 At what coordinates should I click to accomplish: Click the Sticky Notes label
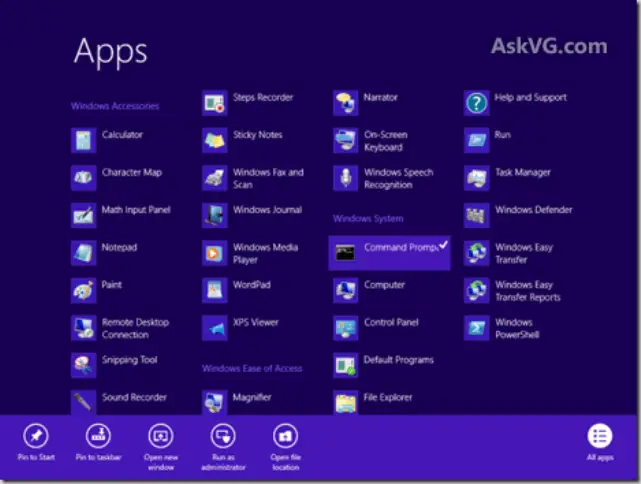click(258, 135)
